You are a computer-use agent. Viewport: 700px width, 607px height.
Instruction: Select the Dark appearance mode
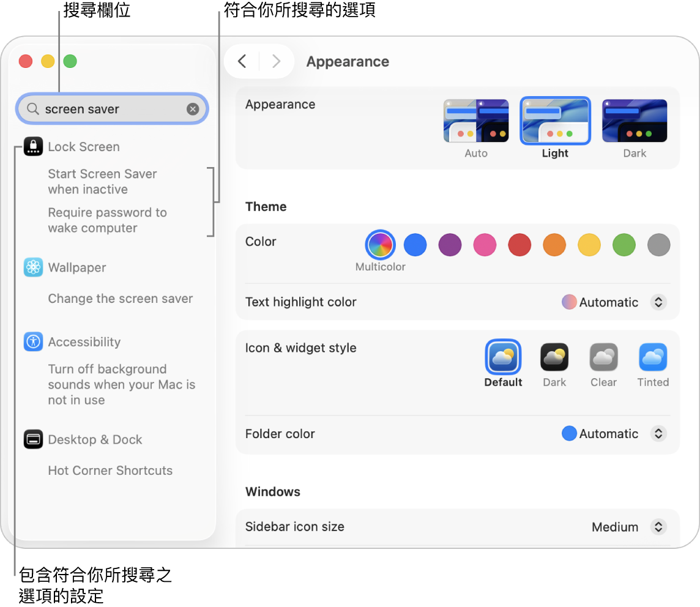[635, 121]
